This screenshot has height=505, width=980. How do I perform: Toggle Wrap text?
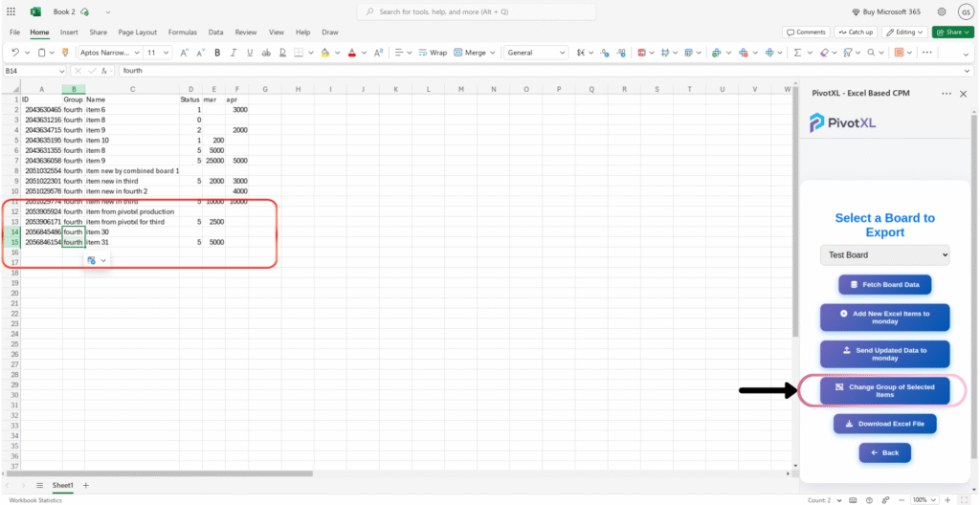coord(433,53)
